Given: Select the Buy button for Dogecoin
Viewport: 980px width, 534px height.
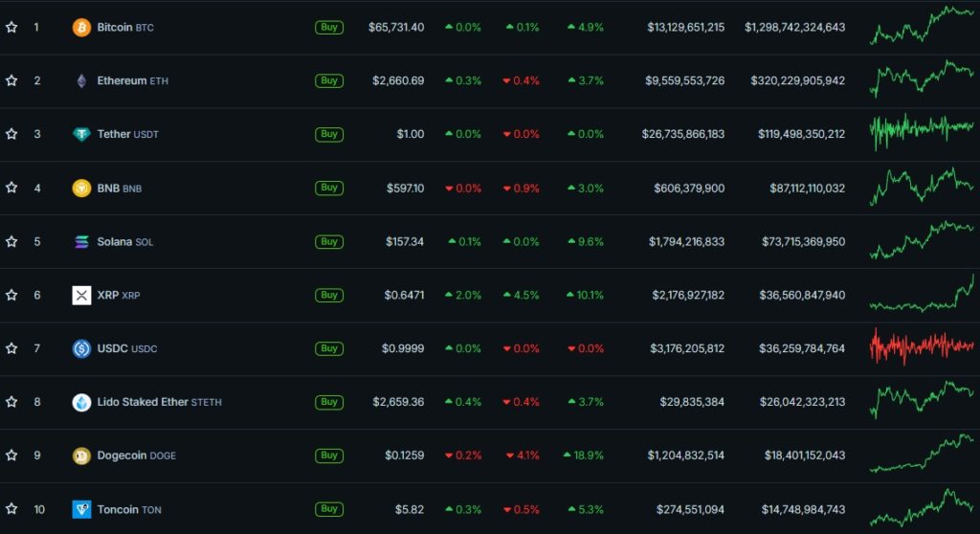Looking at the screenshot, I should [329, 456].
